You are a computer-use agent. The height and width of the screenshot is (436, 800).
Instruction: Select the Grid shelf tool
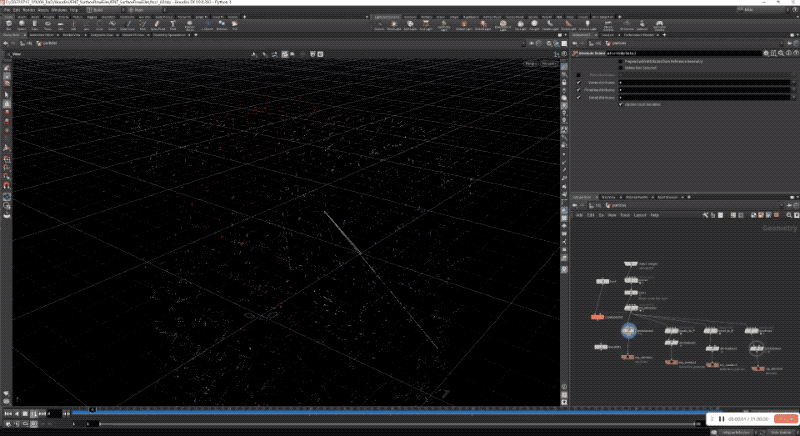tap(60, 23)
